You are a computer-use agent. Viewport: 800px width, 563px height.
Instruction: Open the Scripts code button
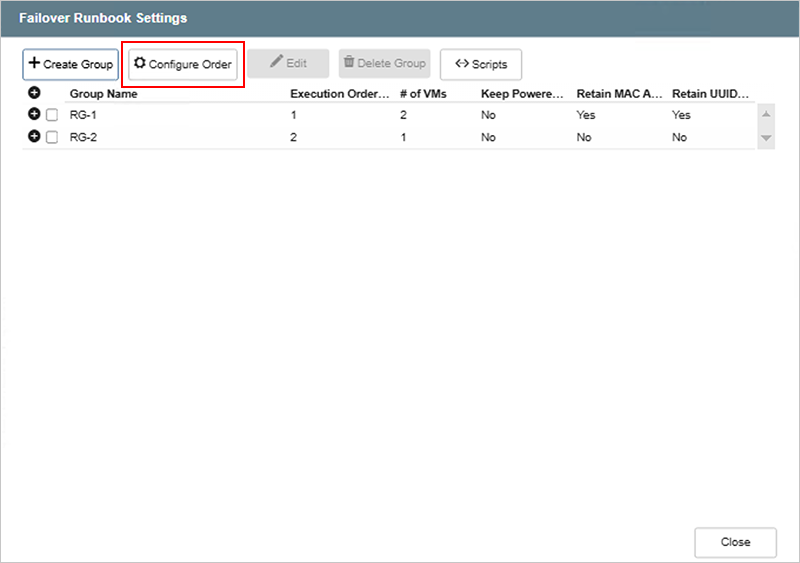coord(480,64)
